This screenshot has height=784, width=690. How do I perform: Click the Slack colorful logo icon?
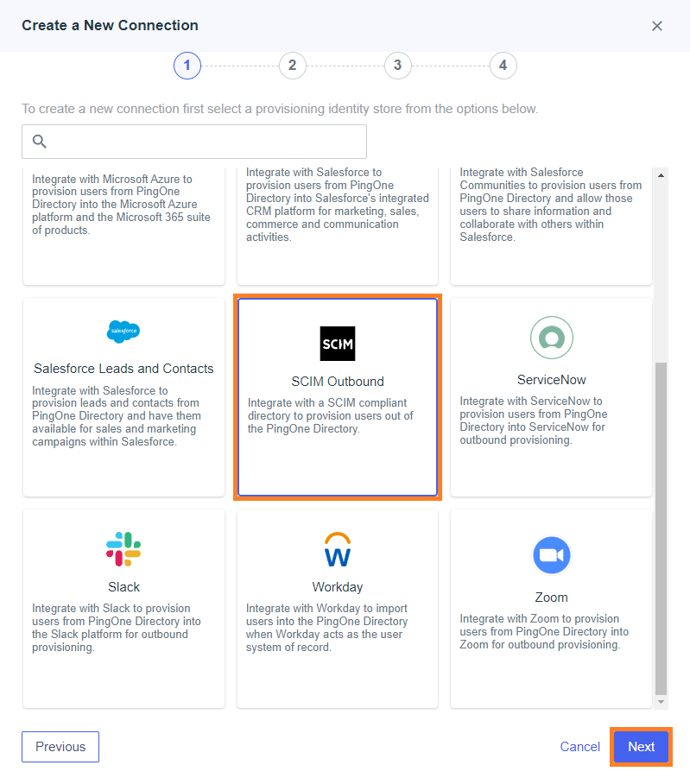123,549
